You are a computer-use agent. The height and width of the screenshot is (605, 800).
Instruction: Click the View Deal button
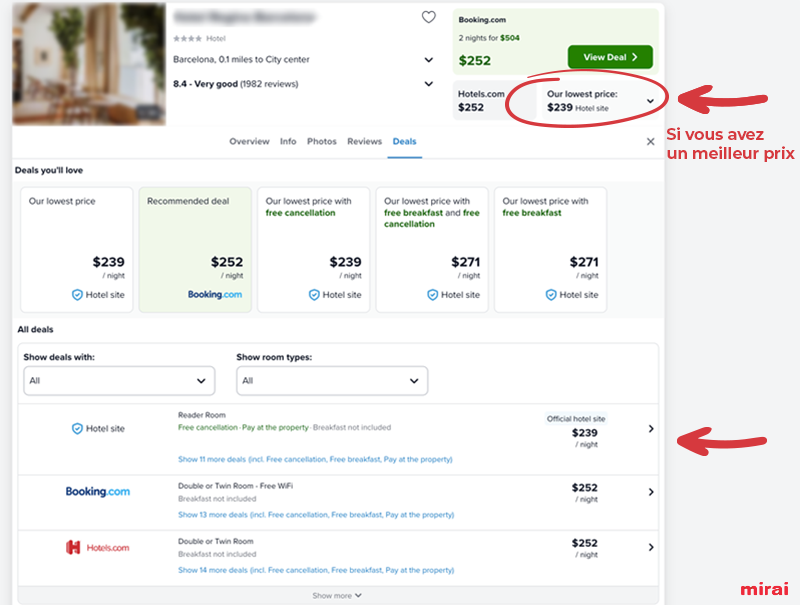click(x=608, y=57)
